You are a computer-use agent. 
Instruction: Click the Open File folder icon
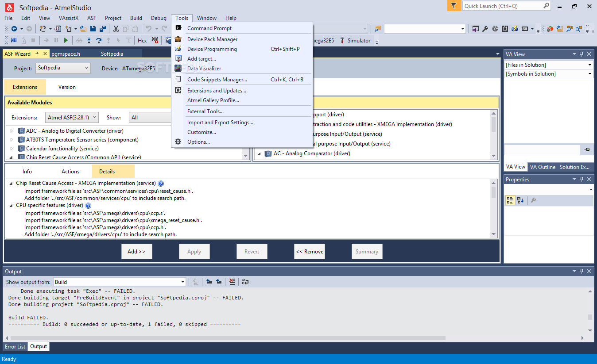pos(83,29)
